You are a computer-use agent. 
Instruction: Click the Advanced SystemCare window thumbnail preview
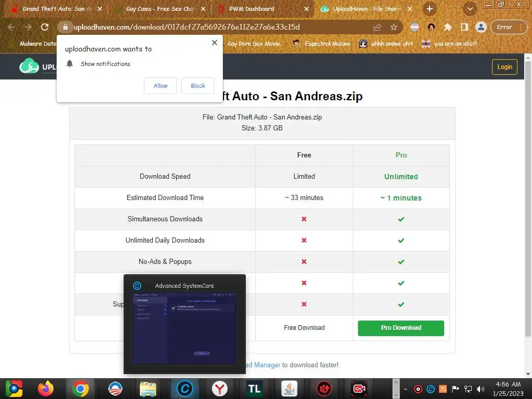pyautogui.click(x=184, y=328)
